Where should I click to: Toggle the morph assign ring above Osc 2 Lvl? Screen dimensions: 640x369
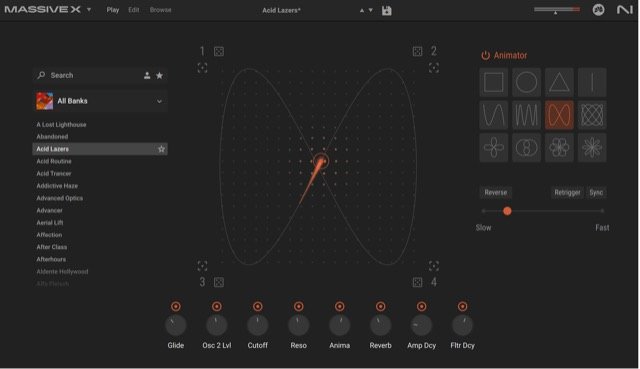pos(217,307)
